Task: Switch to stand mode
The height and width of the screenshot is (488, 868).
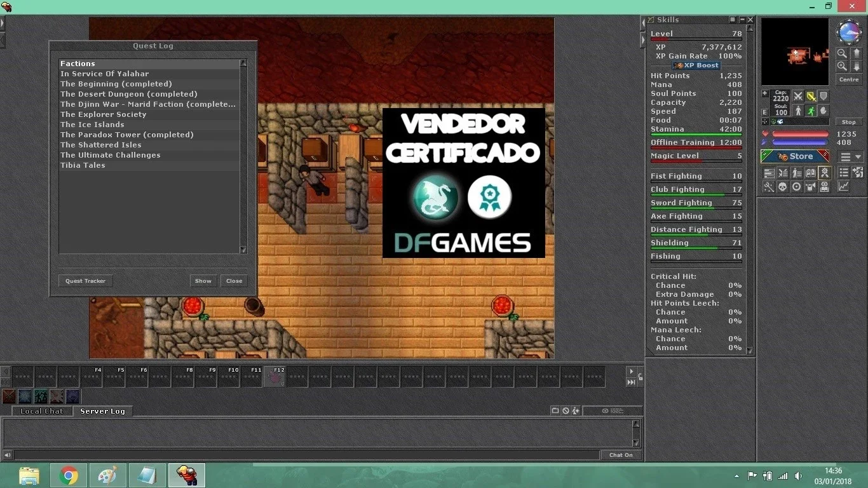Action: point(798,111)
